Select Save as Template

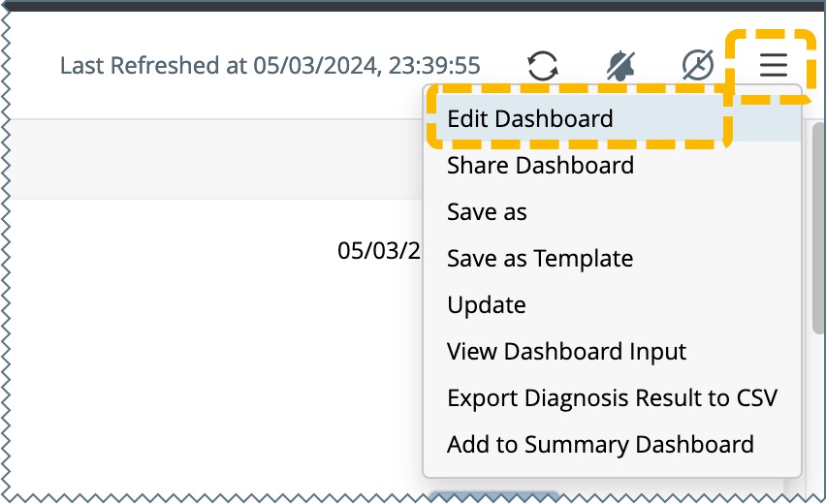coord(540,259)
